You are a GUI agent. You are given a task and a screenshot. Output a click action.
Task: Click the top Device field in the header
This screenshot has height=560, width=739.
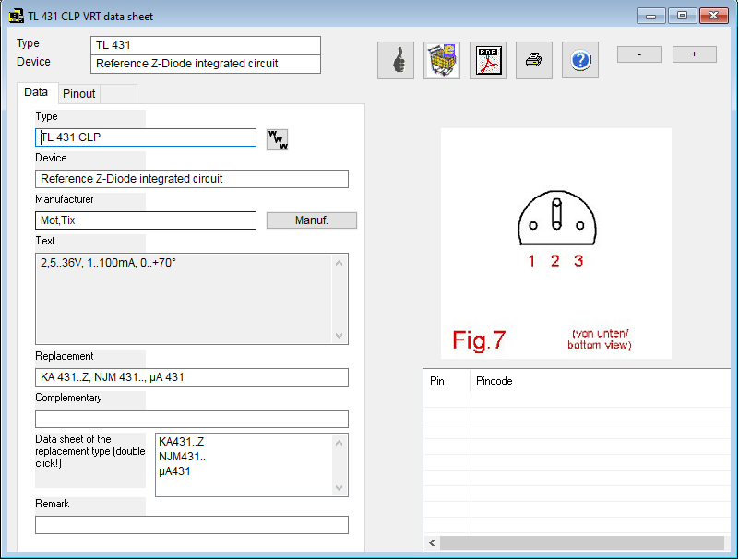tap(206, 64)
